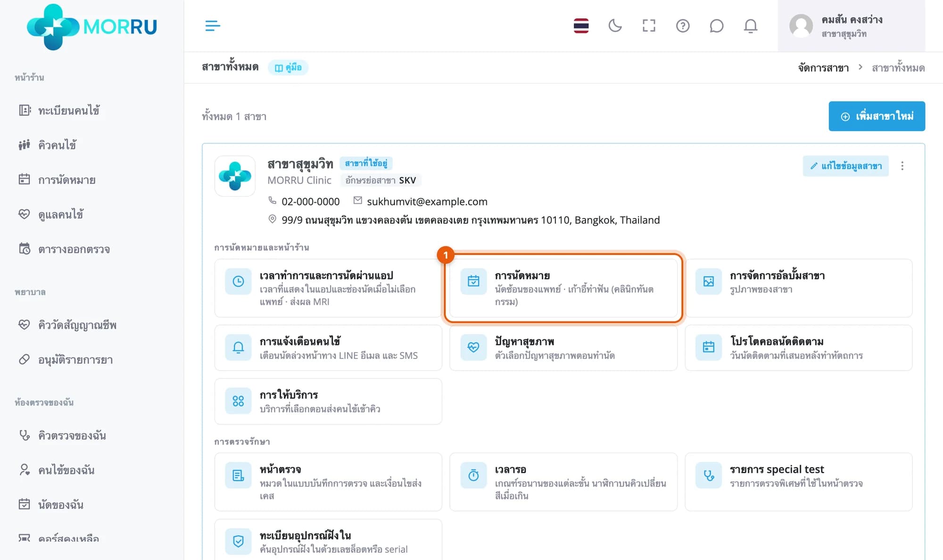
Task: Click the phone number 02-000-0000
Action: click(310, 202)
